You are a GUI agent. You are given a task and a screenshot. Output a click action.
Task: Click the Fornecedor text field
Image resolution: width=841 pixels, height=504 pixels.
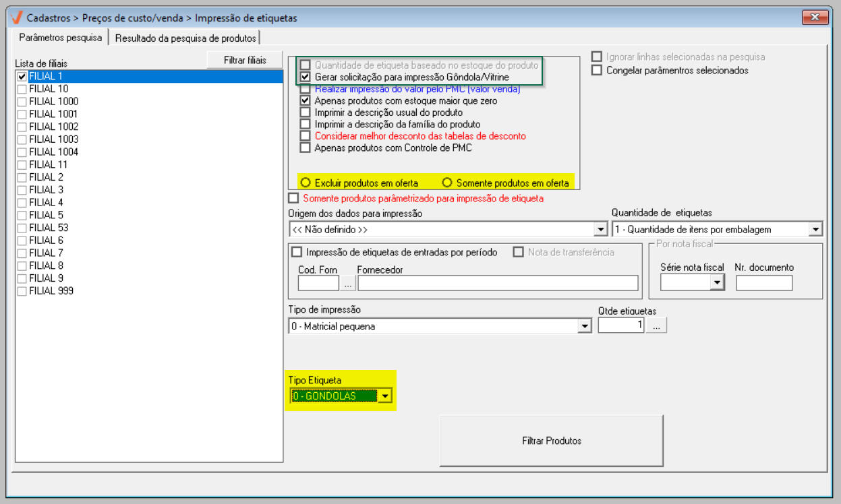pyautogui.click(x=498, y=283)
